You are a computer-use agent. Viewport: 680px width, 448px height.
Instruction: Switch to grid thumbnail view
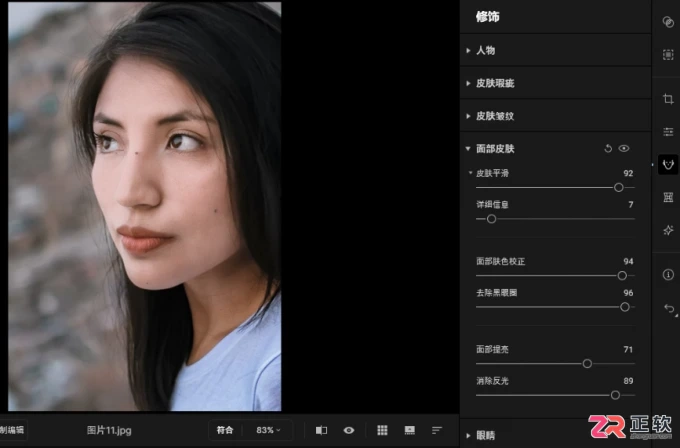pos(382,430)
